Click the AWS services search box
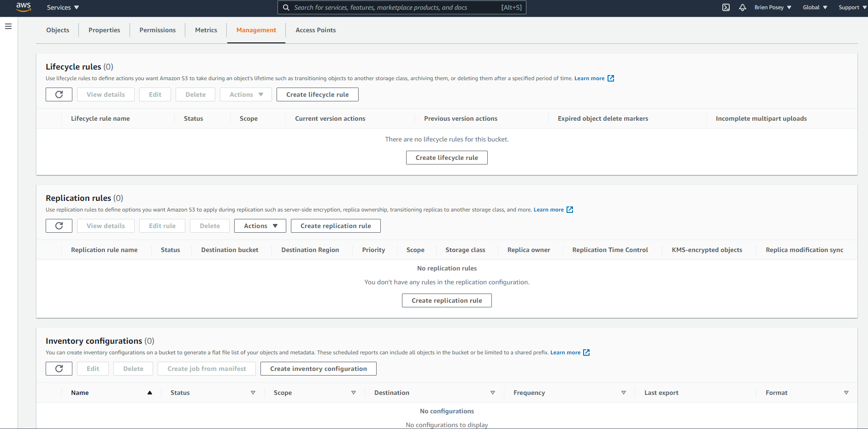The width and height of the screenshot is (868, 429). 396,7
